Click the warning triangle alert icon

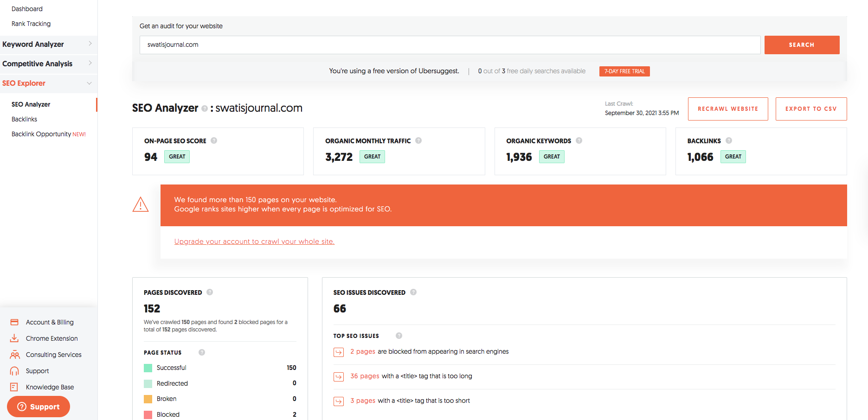point(141,204)
